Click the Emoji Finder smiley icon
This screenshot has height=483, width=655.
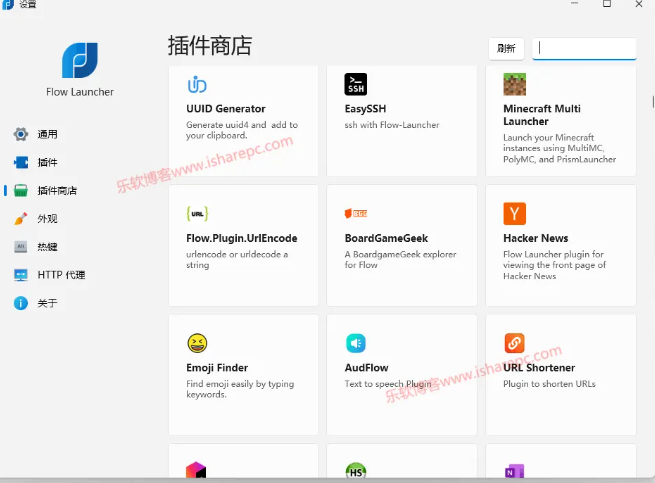point(197,343)
